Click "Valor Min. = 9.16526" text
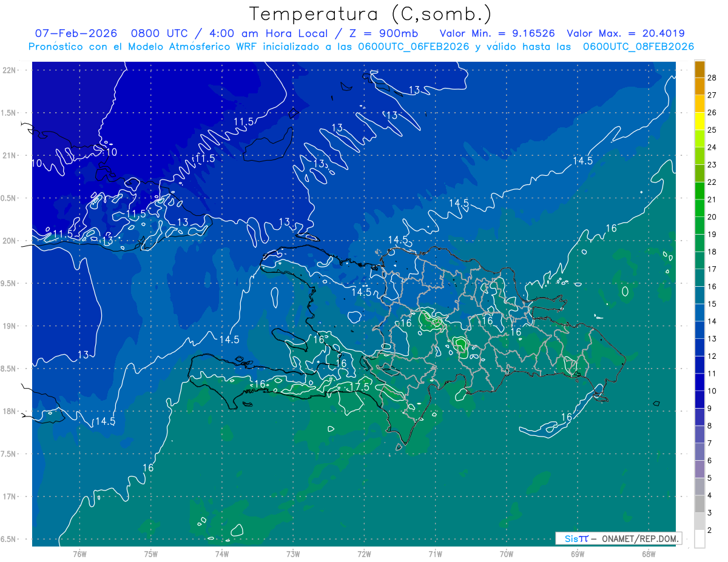 pos(497,34)
